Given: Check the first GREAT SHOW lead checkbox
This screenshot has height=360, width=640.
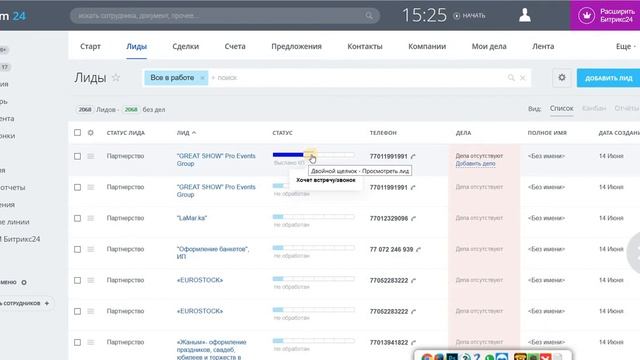Looking at the screenshot, I should click(78, 156).
